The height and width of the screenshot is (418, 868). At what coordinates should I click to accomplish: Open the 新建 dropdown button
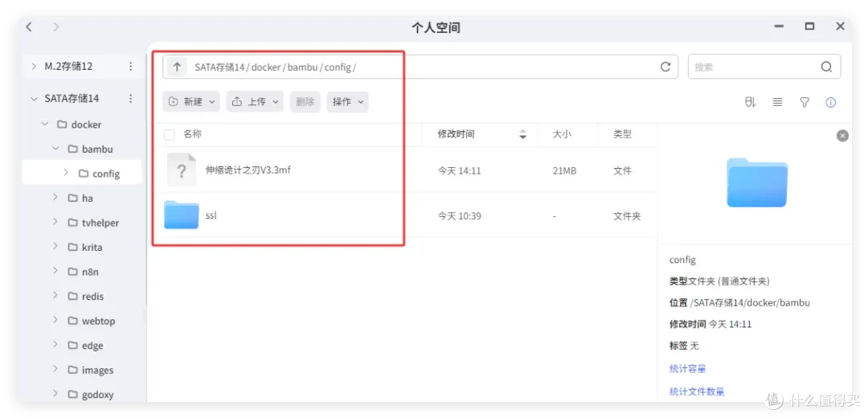point(191,102)
